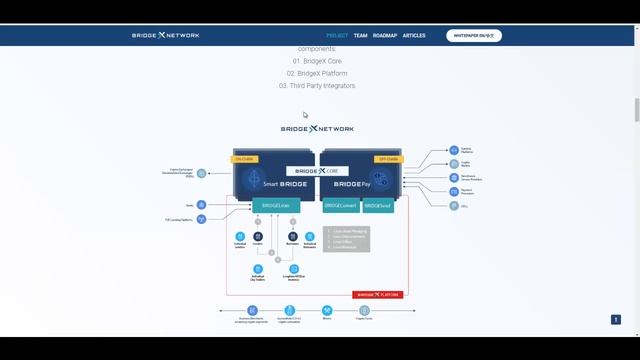This screenshot has height=360, width=640.
Task: Click the '01. BridgeX Core' text
Action: [x=317, y=61]
